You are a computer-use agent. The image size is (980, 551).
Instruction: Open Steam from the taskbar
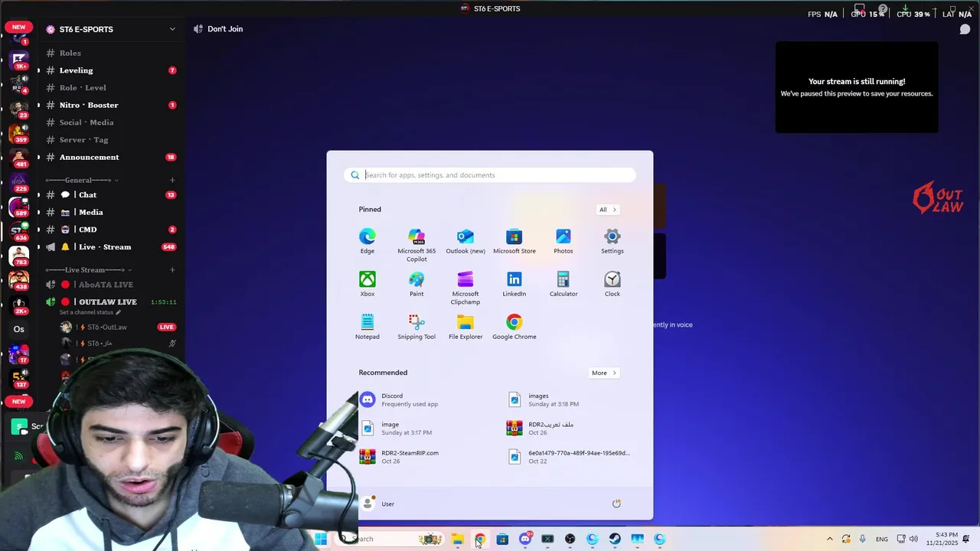tap(615, 540)
